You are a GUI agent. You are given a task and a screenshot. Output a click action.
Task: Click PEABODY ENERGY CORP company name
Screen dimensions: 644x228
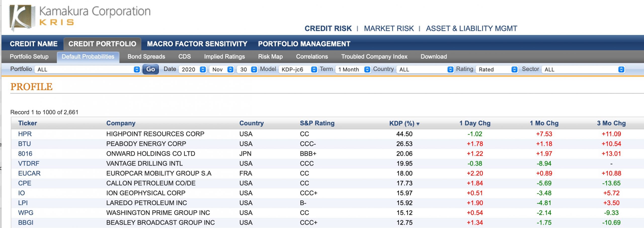(x=146, y=144)
